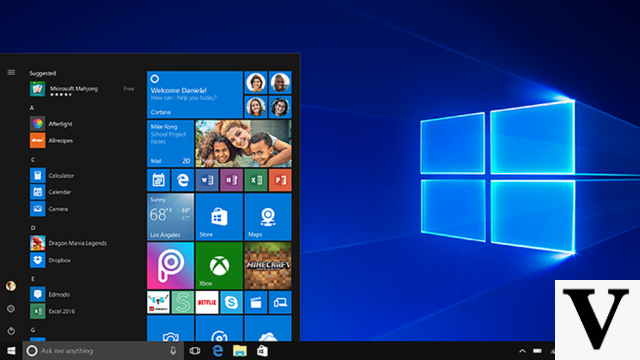Open Microsoft Mahjong suggested app
This screenshot has width=640, height=360.
(82, 89)
